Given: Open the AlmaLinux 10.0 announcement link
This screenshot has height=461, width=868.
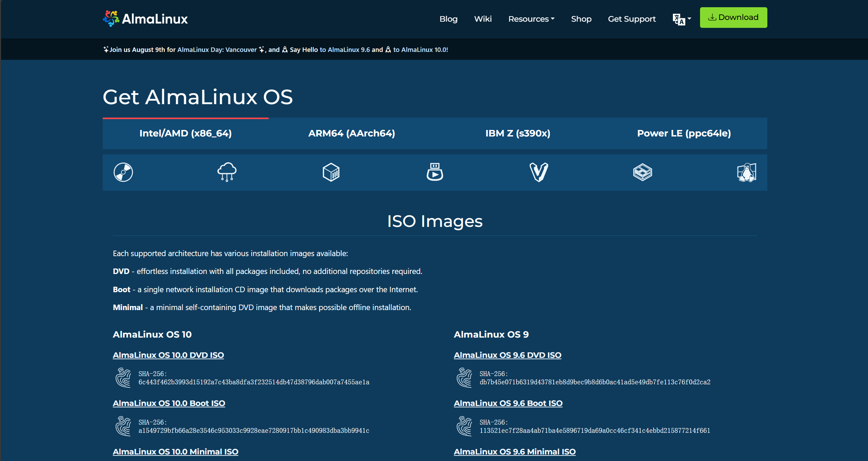Looking at the screenshot, I should tap(420, 50).
